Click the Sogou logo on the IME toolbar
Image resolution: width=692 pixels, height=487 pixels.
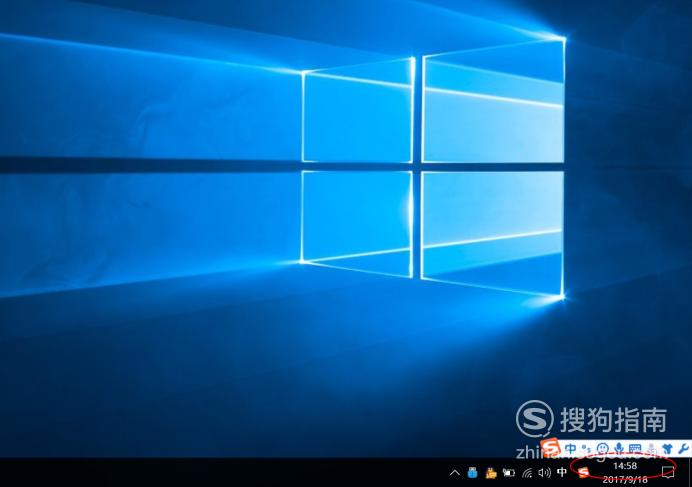pyautogui.click(x=552, y=448)
